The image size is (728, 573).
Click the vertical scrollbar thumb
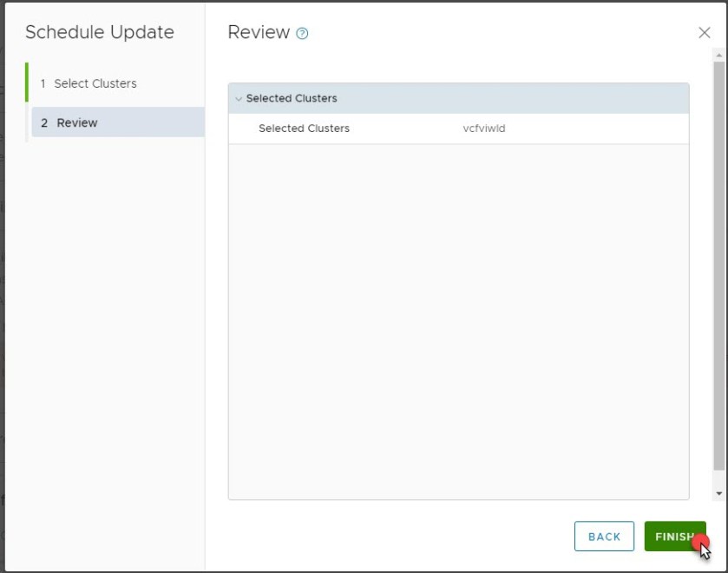coord(718,260)
